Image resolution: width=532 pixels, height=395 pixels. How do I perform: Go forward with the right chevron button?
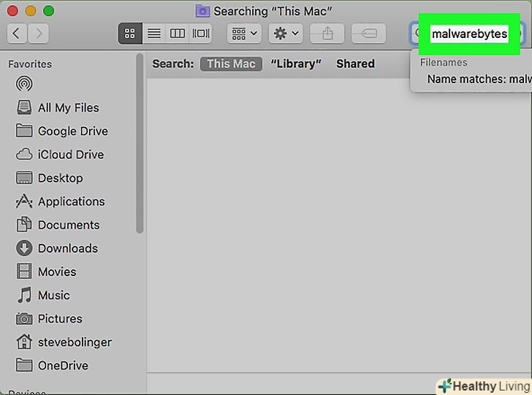(x=38, y=34)
